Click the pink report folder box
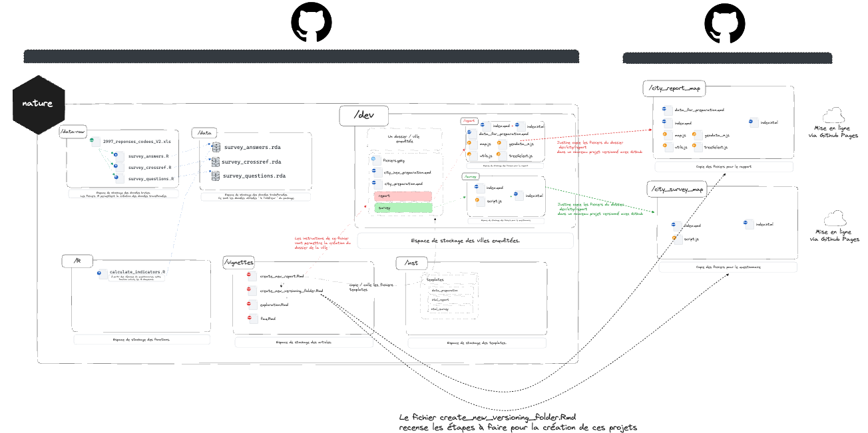This screenshot has height=433, width=868. [x=403, y=196]
